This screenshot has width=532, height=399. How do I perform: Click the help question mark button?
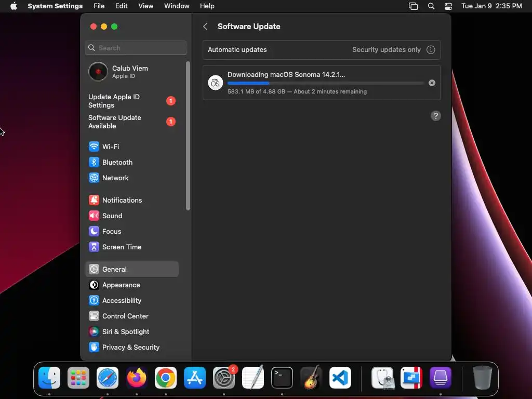(436, 116)
